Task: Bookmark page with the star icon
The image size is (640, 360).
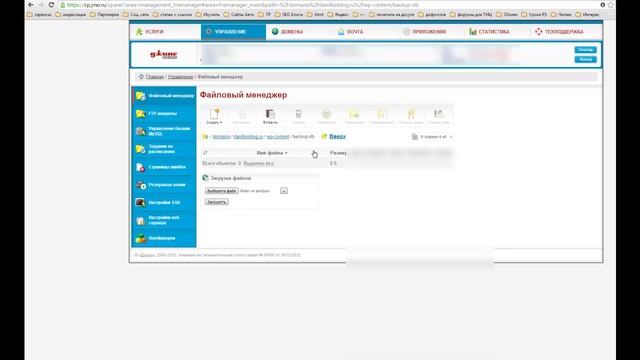Action: point(611,5)
